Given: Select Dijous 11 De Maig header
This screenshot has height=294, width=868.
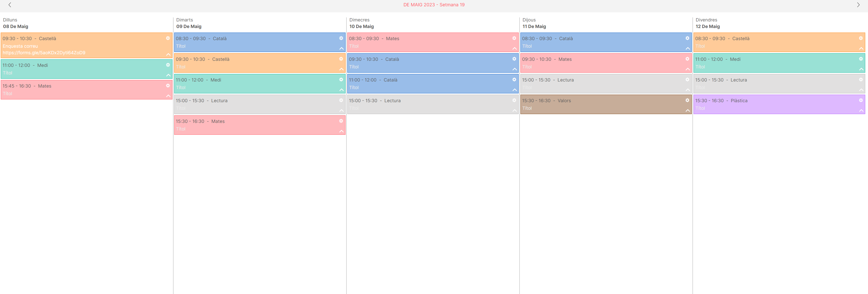Looking at the screenshot, I should point(534,23).
